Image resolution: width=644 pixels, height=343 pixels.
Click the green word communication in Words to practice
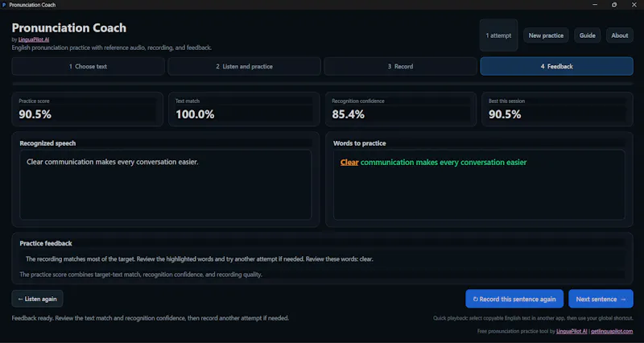[387, 163]
